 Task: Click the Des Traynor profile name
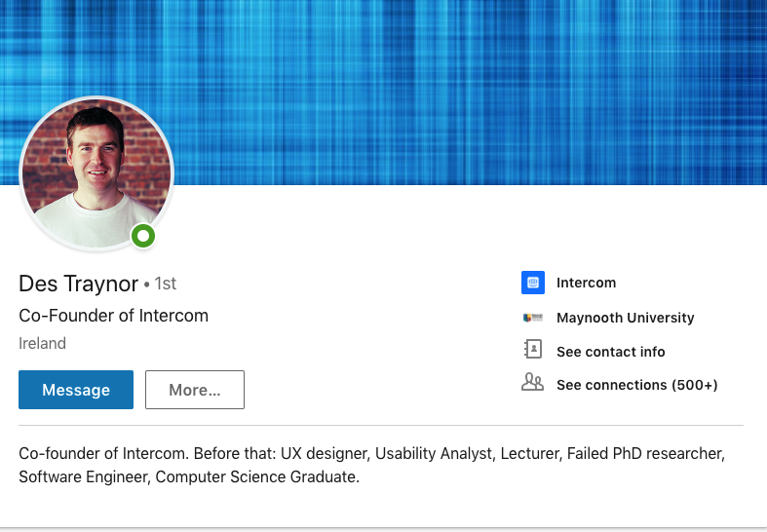click(78, 284)
